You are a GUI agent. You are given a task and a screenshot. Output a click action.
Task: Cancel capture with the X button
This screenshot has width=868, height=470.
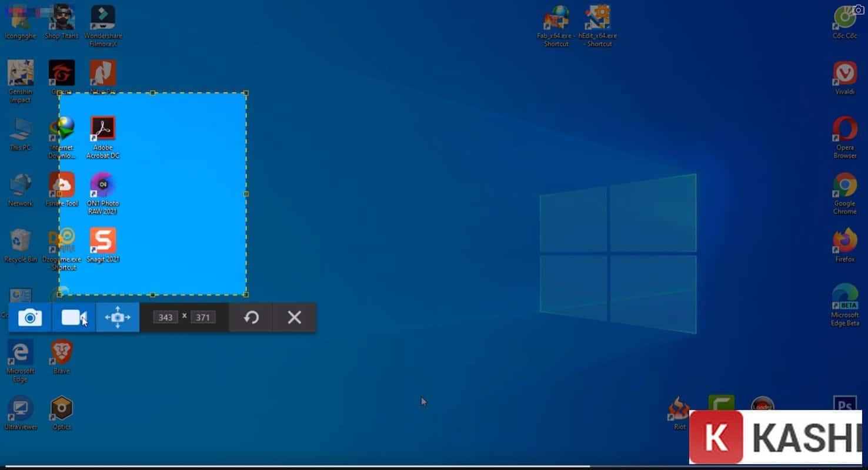point(294,318)
